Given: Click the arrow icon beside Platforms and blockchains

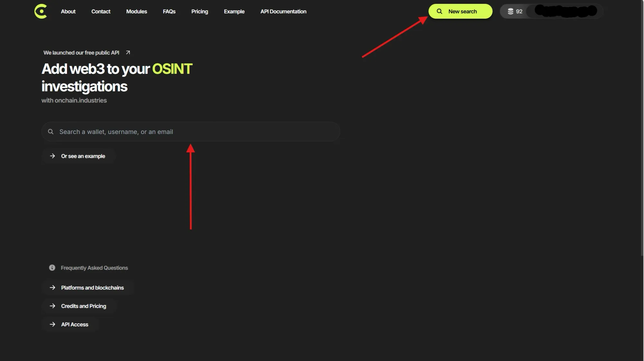Looking at the screenshot, I should pyautogui.click(x=52, y=287).
